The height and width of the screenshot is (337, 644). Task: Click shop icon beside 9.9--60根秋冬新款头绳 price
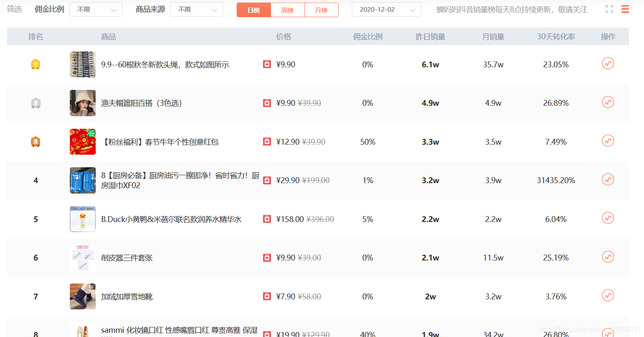tap(267, 64)
